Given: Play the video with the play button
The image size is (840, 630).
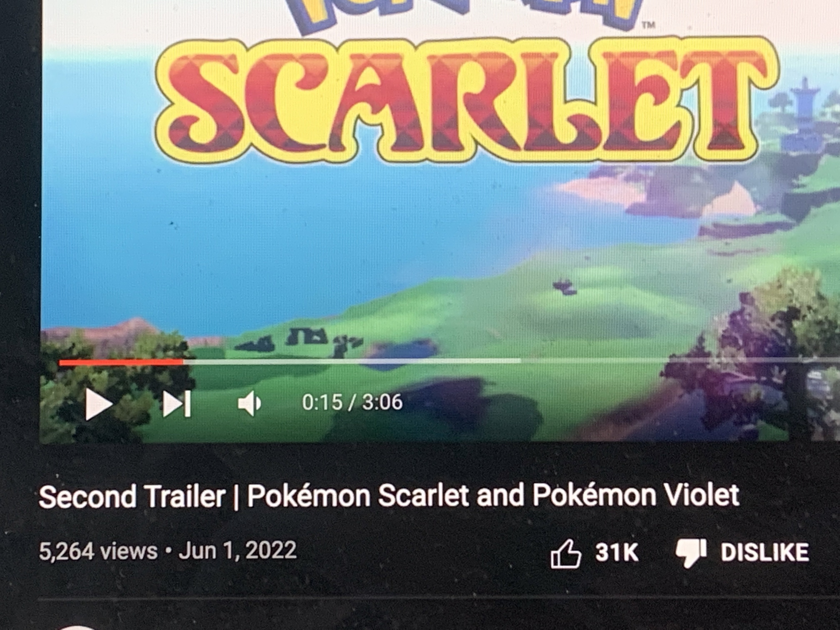Looking at the screenshot, I should tap(98, 404).
